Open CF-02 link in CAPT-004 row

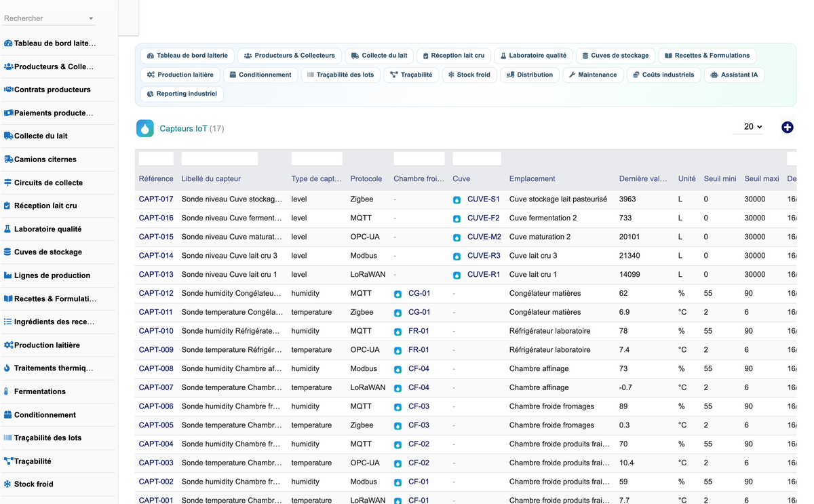[x=419, y=444]
